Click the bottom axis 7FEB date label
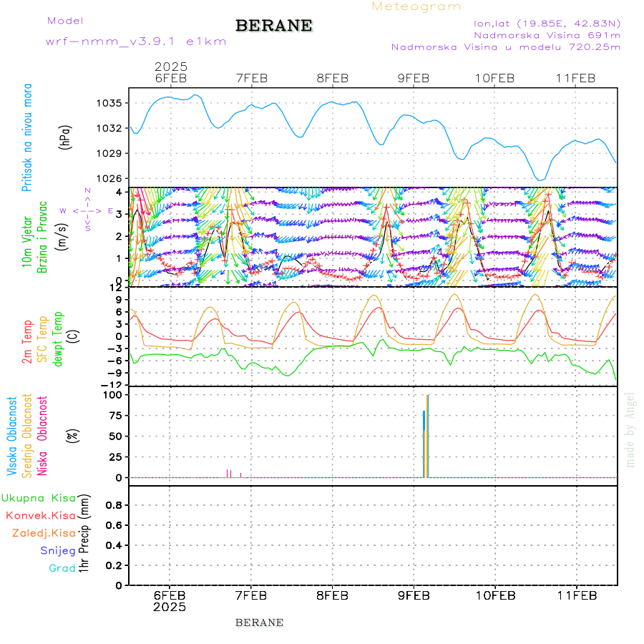Image resolution: width=644 pixels, height=644 pixels. [251, 595]
